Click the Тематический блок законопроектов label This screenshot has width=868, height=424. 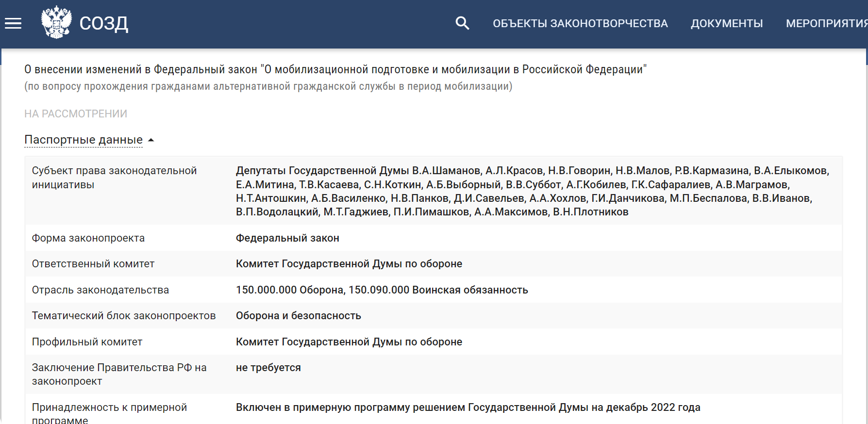tap(124, 316)
